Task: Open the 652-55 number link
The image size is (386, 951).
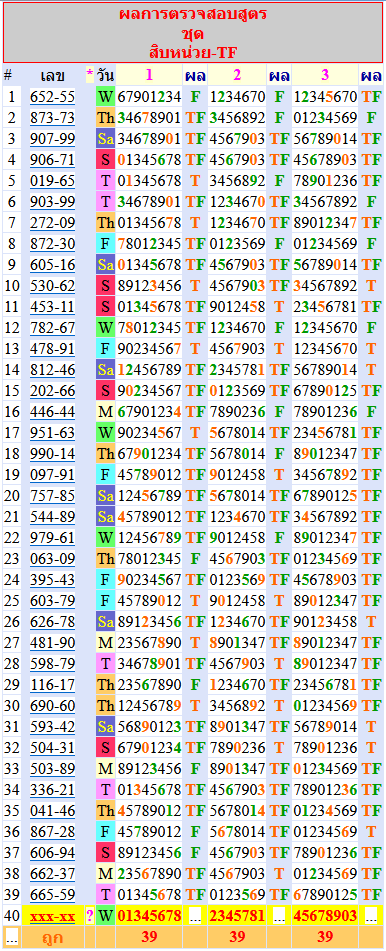Action: (53, 96)
